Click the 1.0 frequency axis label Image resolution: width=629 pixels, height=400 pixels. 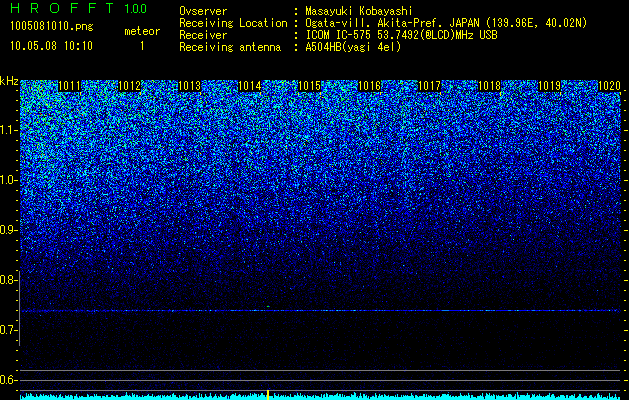point(7,180)
